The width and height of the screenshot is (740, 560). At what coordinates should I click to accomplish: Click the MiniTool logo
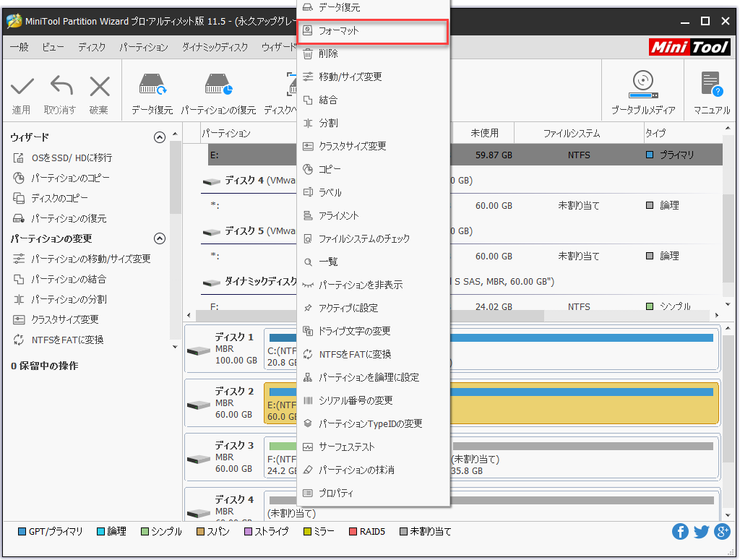tap(689, 47)
